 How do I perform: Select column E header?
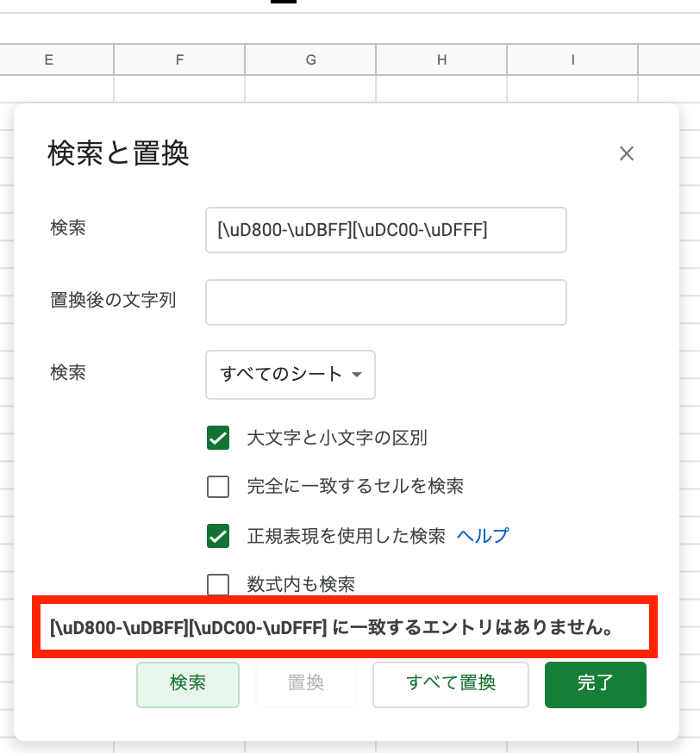coord(48,59)
